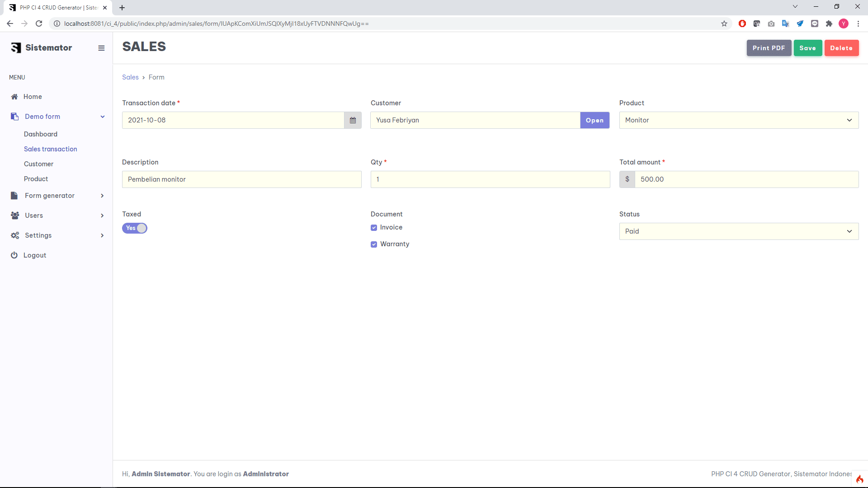The image size is (868, 488).
Task: Click the Description input field
Action: click(x=241, y=179)
